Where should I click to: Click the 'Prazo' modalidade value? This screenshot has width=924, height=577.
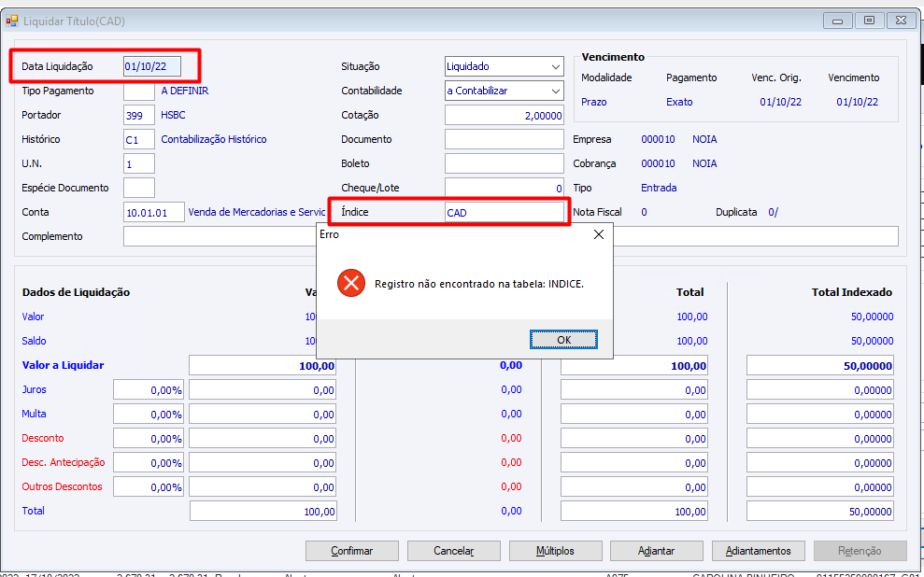[594, 102]
